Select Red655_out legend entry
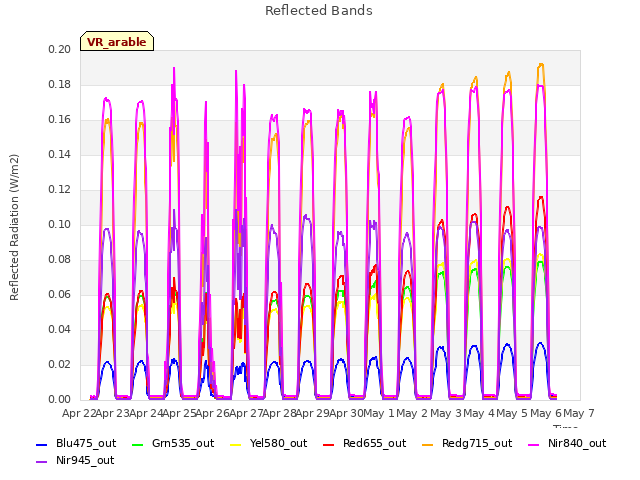The height and width of the screenshot is (480, 640). 364,443
